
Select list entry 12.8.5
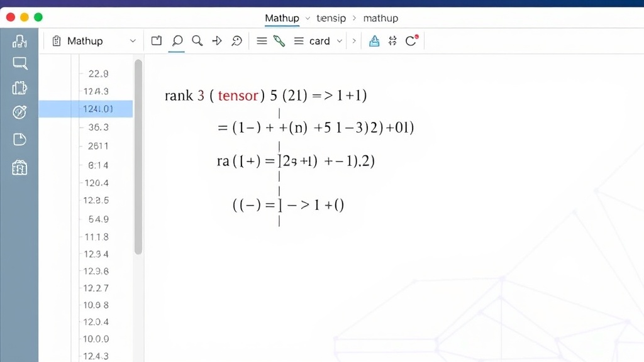[x=96, y=200]
